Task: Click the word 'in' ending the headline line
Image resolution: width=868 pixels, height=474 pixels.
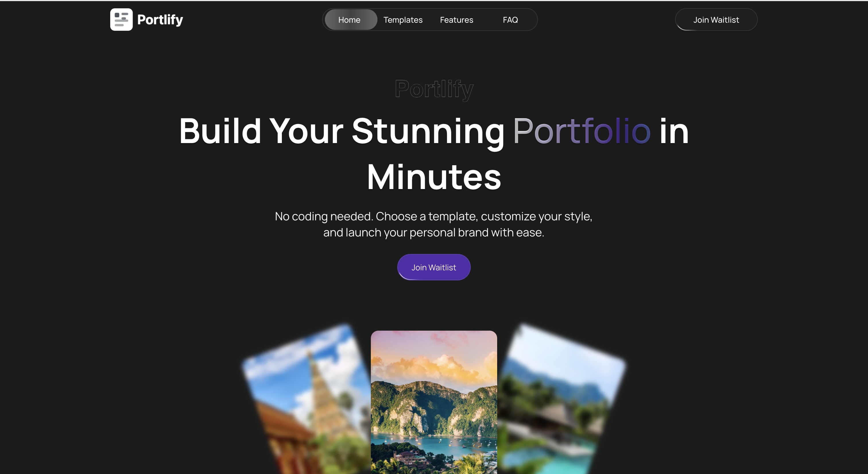Action: tap(674, 132)
